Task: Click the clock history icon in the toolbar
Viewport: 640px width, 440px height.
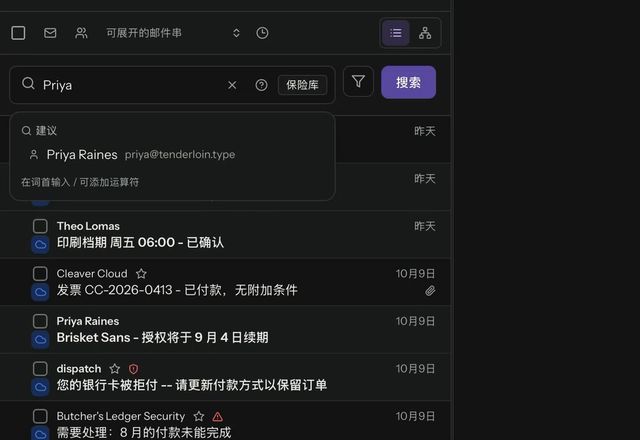Action: pos(262,33)
